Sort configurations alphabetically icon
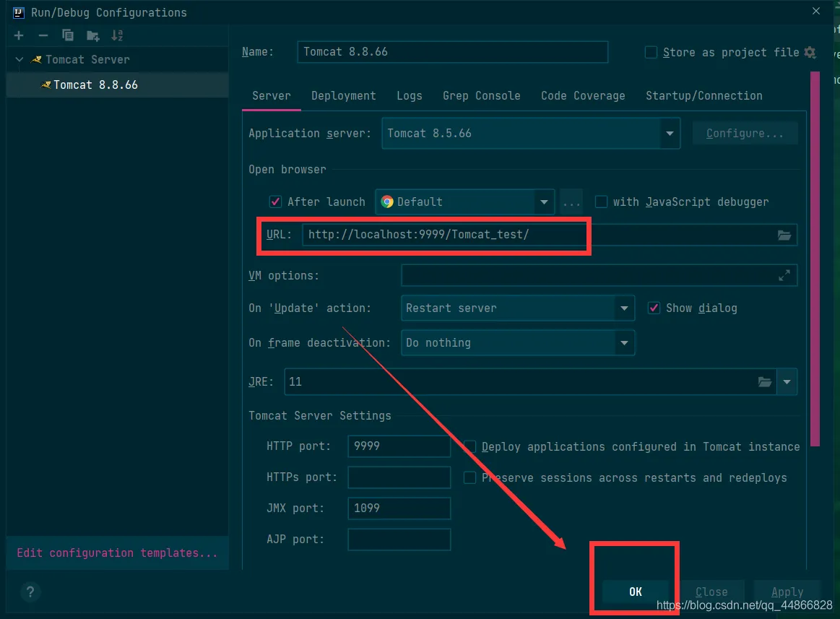Image resolution: width=840 pixels, height=619 pixels. coord(117,35)
